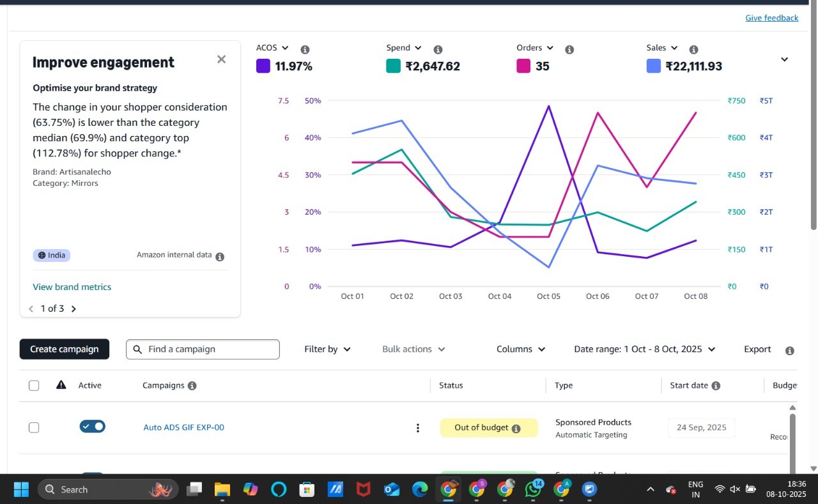Open three-dot menu for Auto ADS GIF EXP-00
The width and height of the screenshot is (818, 504).
(x=418, y=428)
